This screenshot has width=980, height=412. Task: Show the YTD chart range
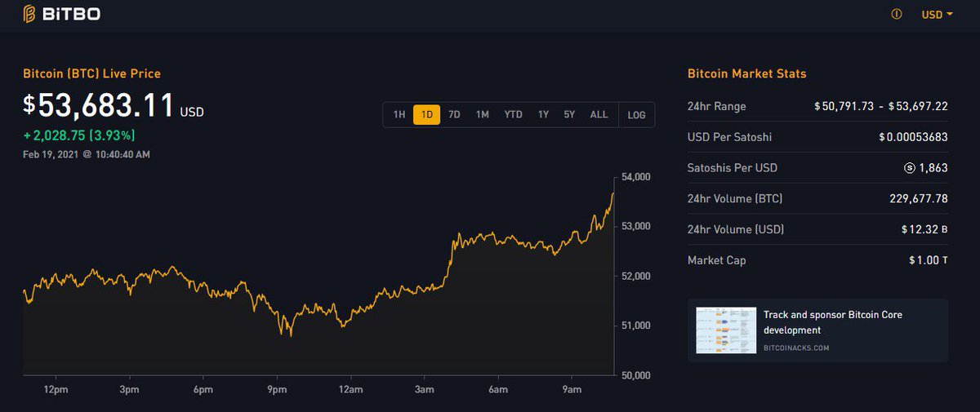[x=513, y=115]
